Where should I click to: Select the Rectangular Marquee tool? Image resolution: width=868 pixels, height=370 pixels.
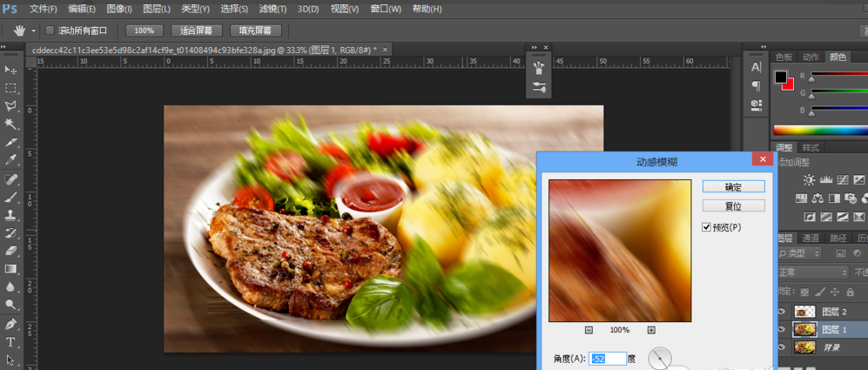(x=11, y=88)
